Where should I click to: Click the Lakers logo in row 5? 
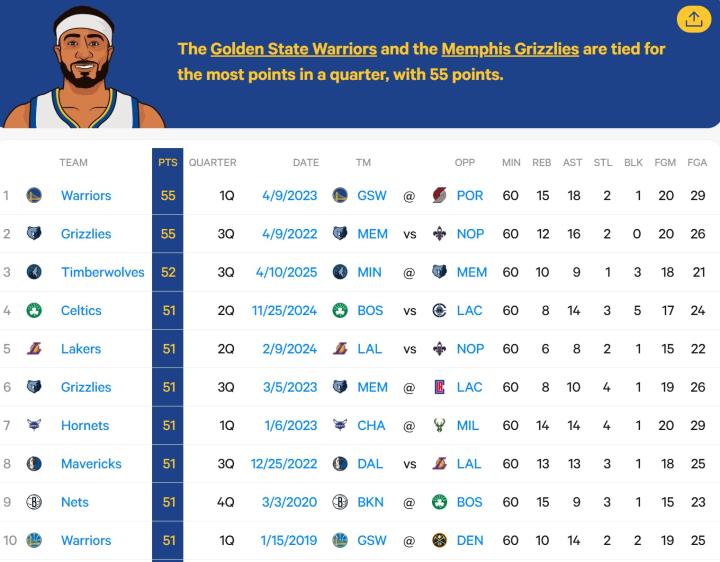(x=34, y=349)
